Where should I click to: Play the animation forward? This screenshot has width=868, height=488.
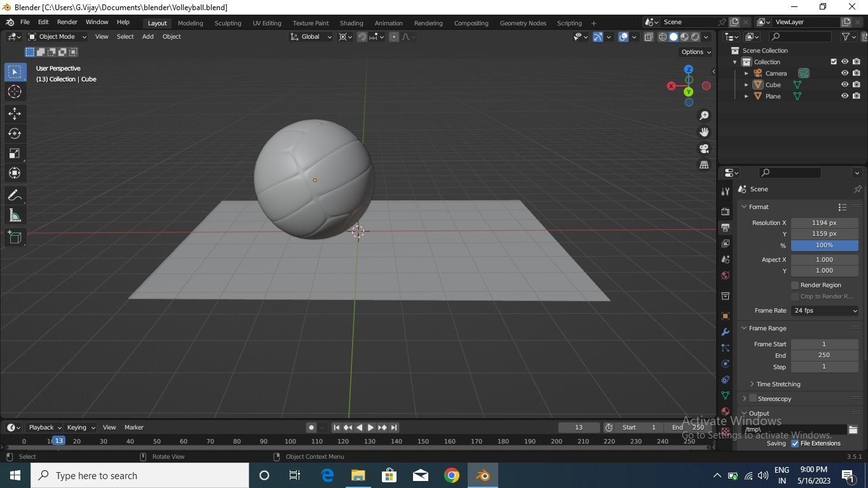click(x=370, y=428)
